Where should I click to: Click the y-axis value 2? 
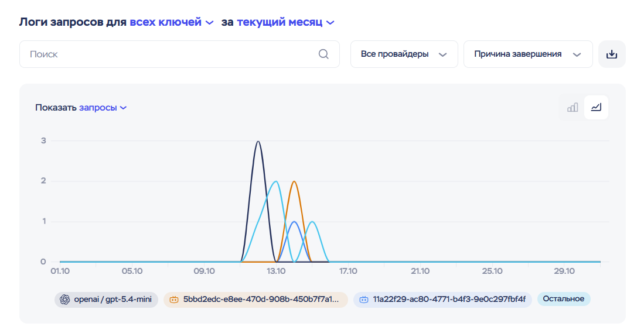[x=43, y=181]
